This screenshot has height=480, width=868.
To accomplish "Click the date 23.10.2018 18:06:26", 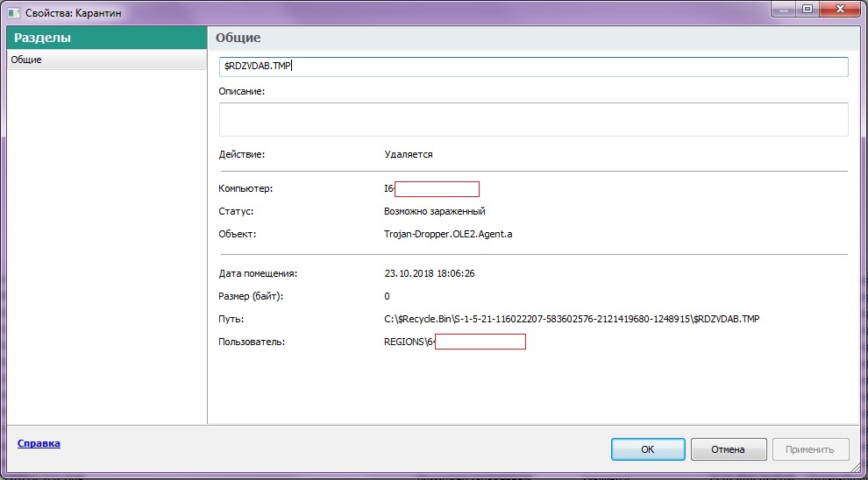I will click(430, 273).
